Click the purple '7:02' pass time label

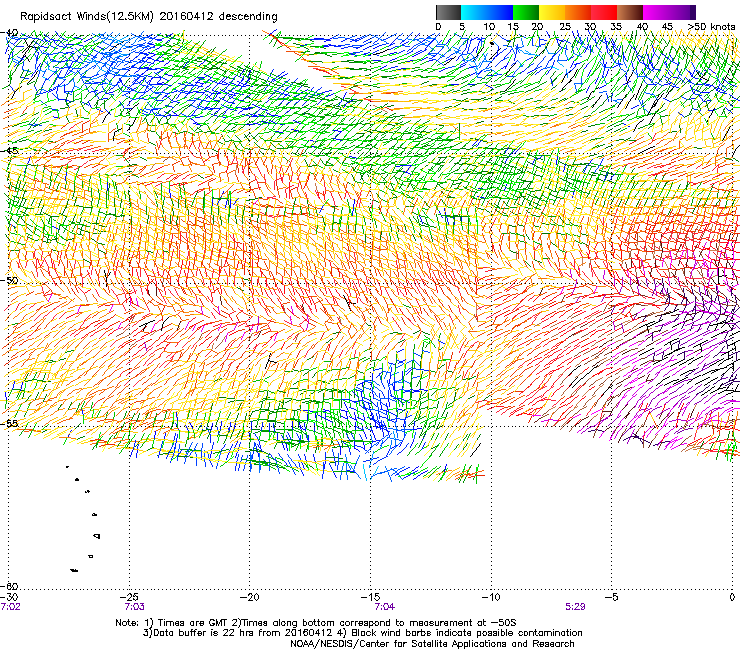pyautogui.click(x=10, y=607)
